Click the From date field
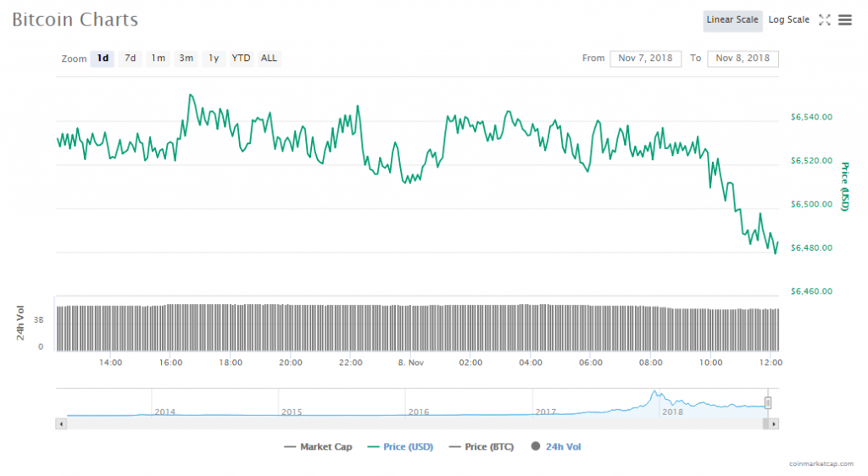868x476 pixels. [645, 58]
